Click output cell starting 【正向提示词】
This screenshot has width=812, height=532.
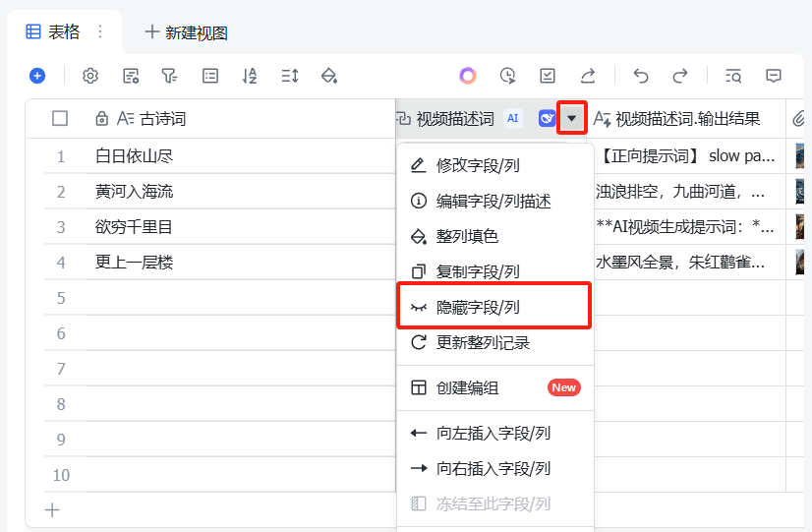tap(690, 156)
